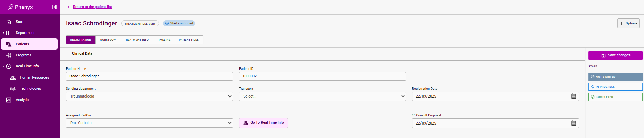Click the Analytics chart icon
Viewport: 644px width, 138px height.
coord(9,100)
